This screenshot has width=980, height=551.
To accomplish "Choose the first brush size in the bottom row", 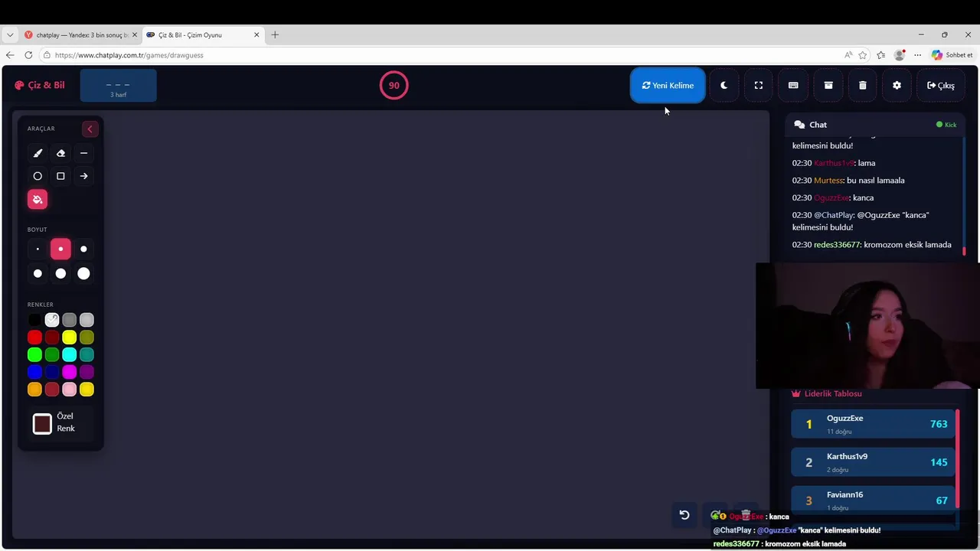I will (38, 273).
